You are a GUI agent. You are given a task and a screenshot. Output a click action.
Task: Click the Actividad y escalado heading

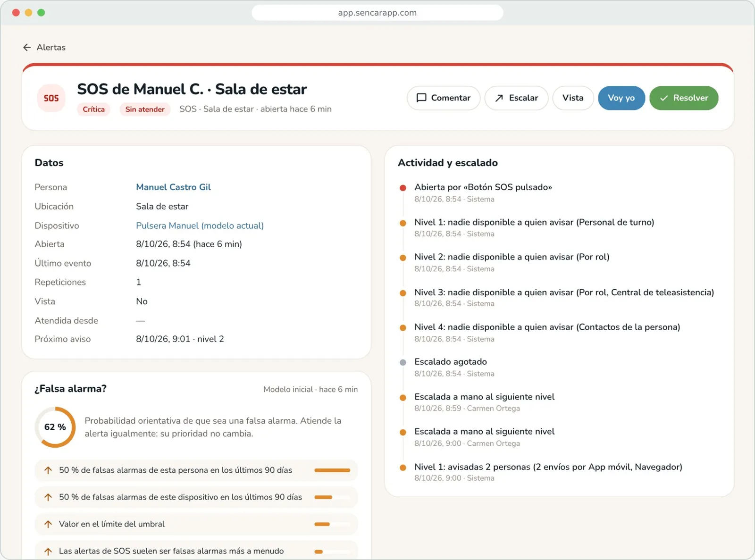coord(448,163)
